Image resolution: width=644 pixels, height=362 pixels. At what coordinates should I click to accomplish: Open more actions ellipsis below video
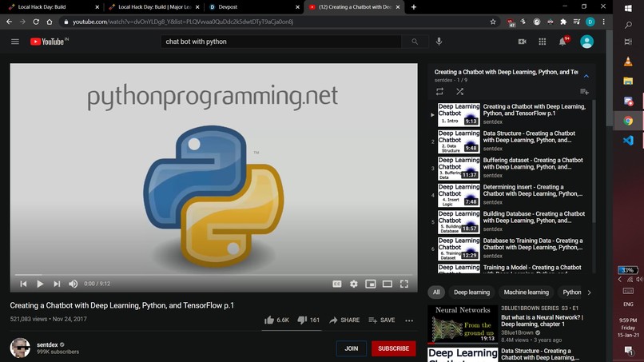(x=409, y=320)
